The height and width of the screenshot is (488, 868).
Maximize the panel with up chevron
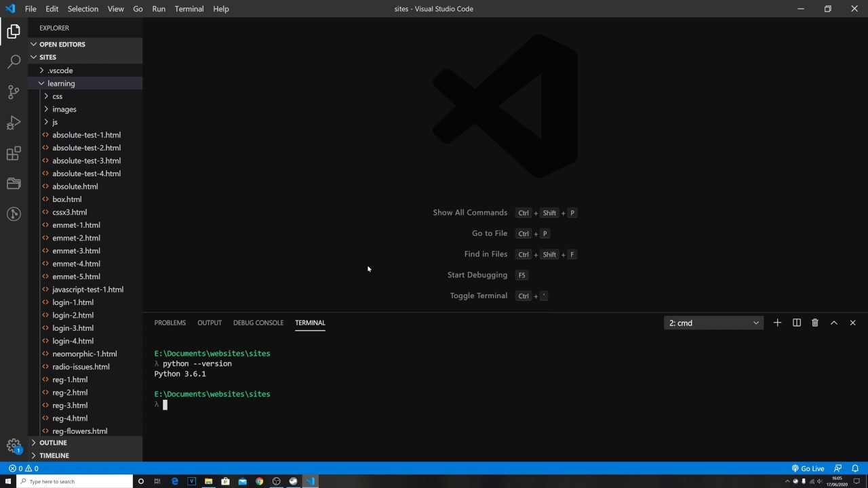[x=834, y=323]
